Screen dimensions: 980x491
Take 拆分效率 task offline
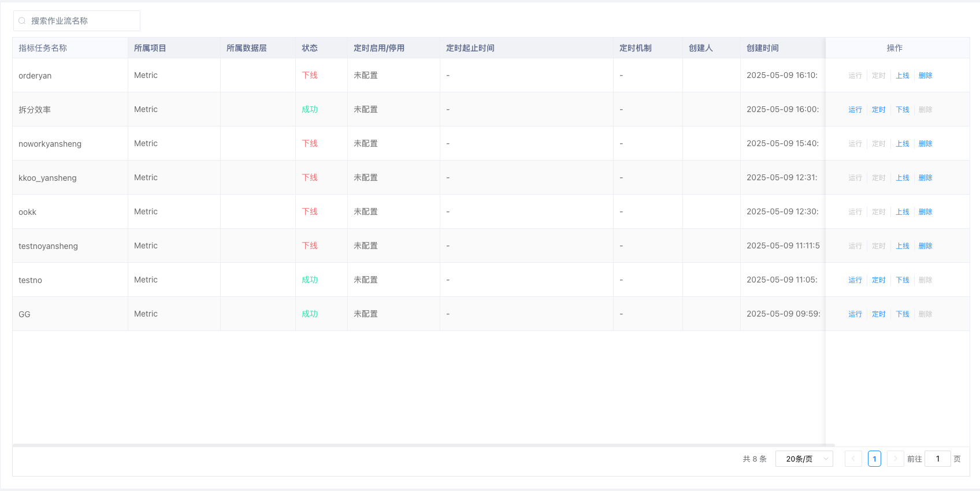(903, 110)
